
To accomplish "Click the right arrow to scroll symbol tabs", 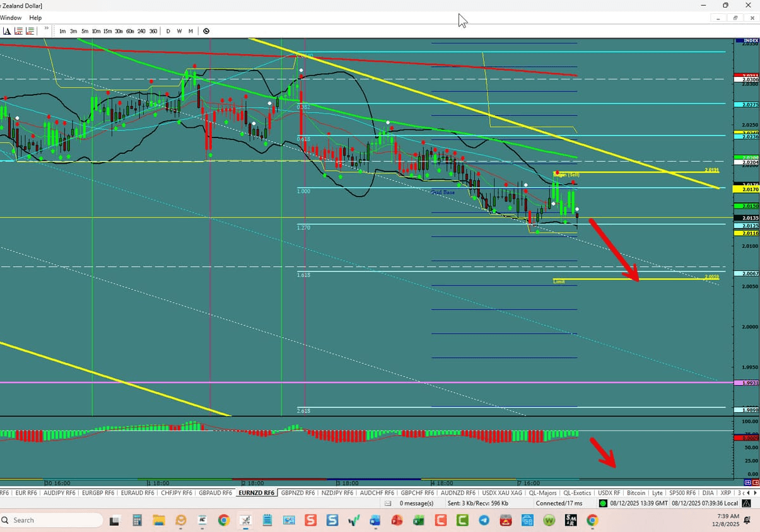I will click(756, 492).
